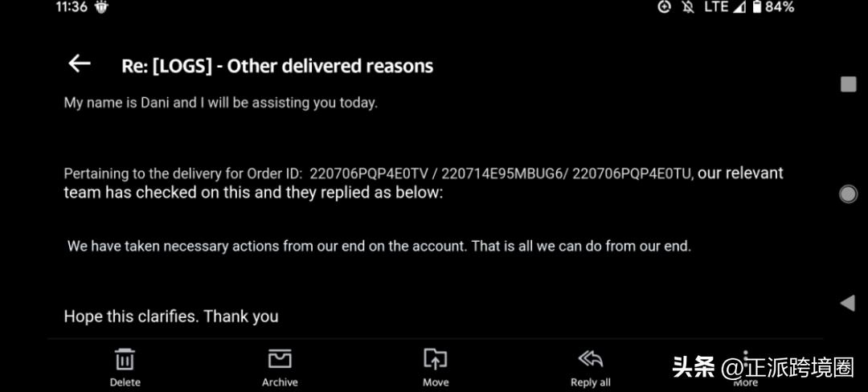Tap the battery icon in status bar

point(756,7)
